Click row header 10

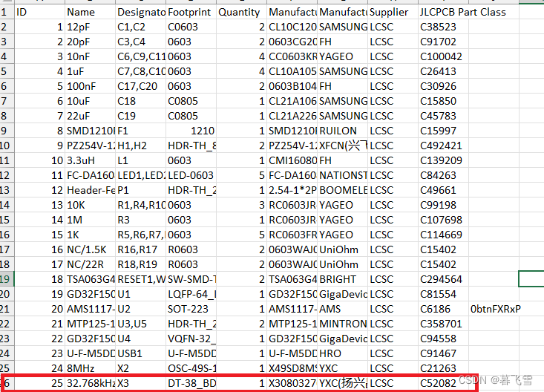pyautogui.click(x=7, y=146)
